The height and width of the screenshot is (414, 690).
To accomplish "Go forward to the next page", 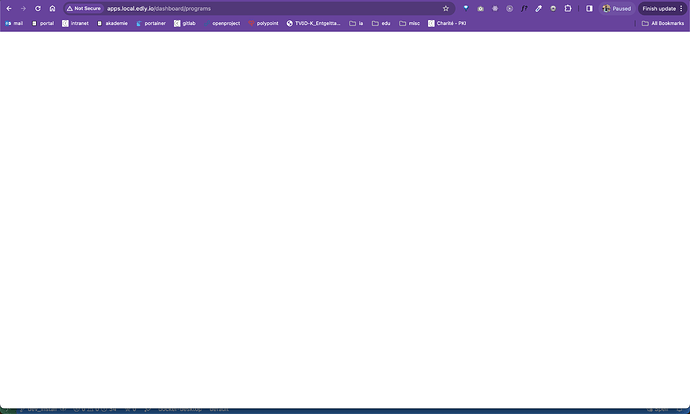I will [x=23, y=8].
